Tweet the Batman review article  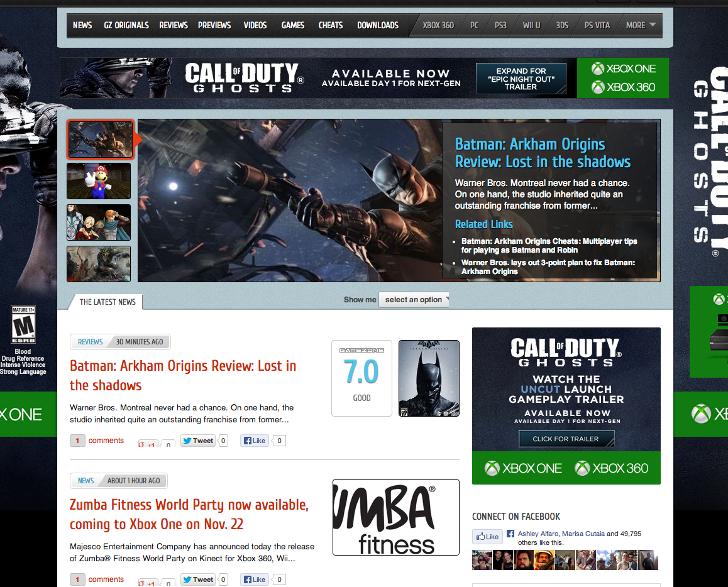(198, 441)
